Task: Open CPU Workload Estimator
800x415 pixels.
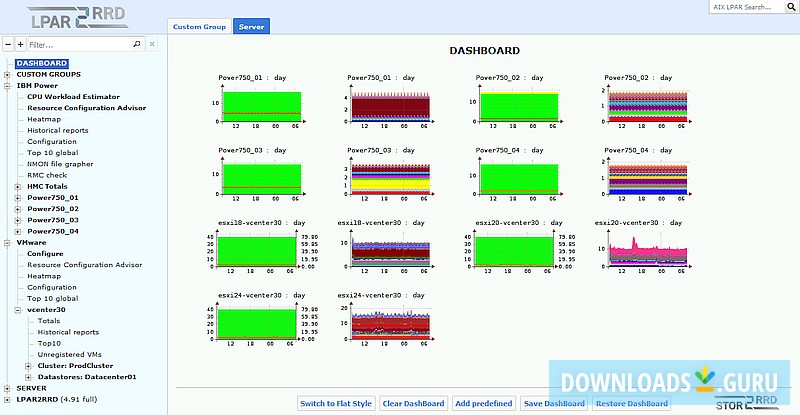Action: click(73, 96)
